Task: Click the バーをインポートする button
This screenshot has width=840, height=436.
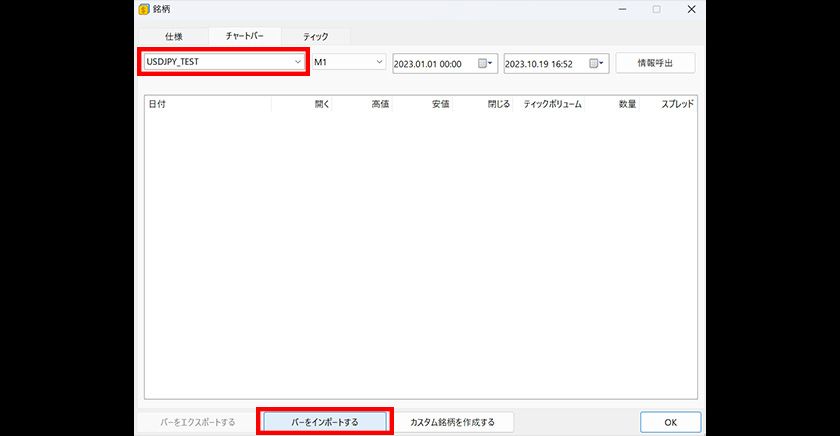Action: coord(325,422)
